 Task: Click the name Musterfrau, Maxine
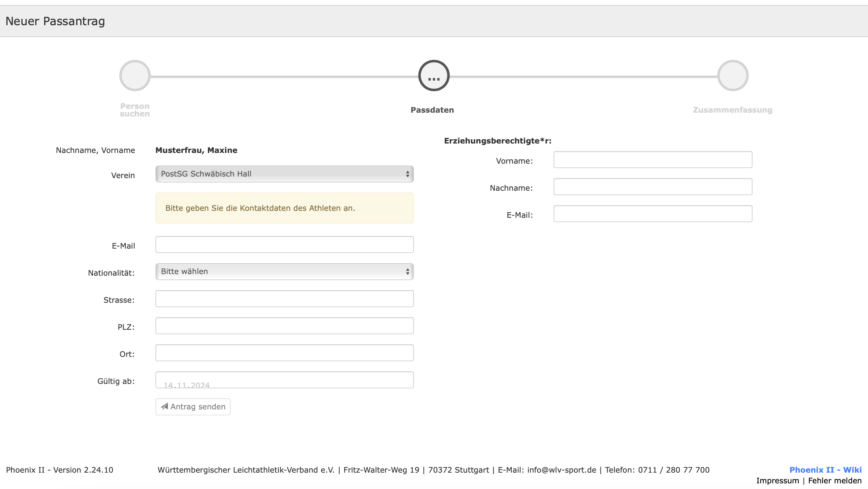point(196,150)
